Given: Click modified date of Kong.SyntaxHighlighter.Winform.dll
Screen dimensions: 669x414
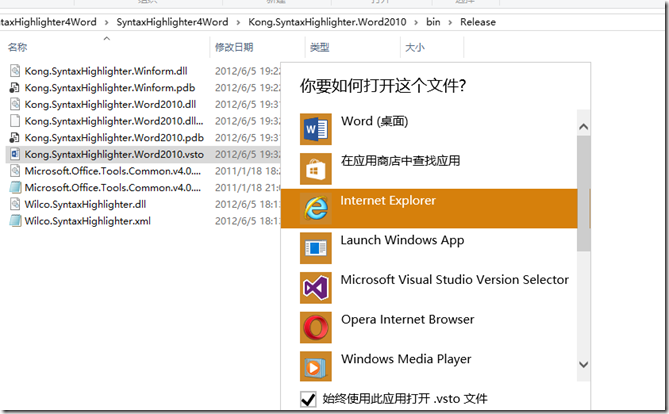Looking at the screenshot, I should (x=247, y=71).
